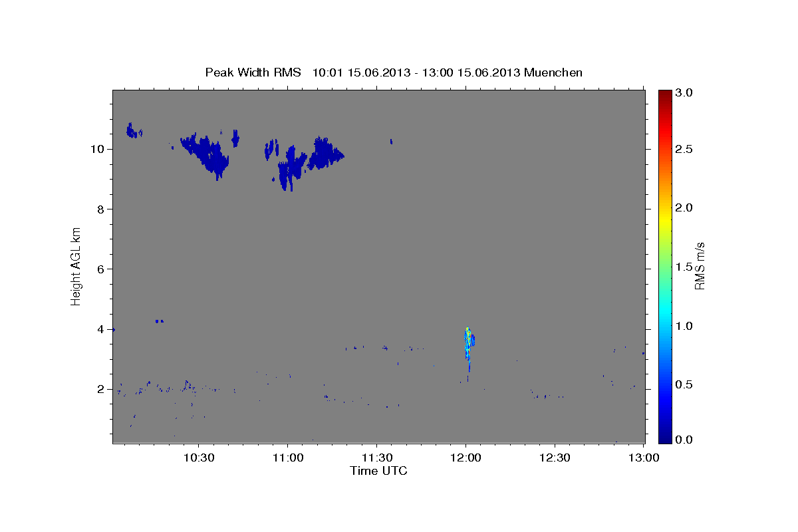Click the 'Height AGL km' axis label
Screen dimensions: 798x532
point(76,265)
